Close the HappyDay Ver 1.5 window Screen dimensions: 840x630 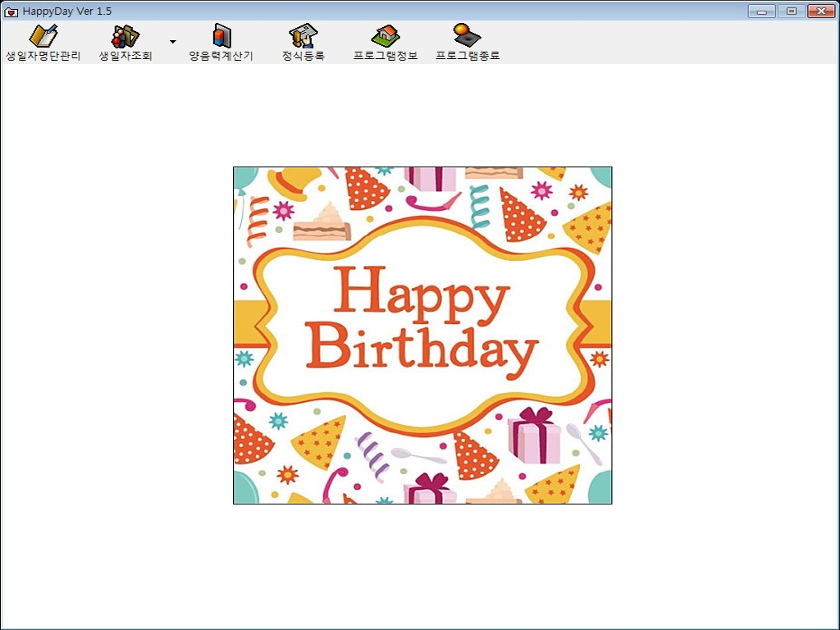(820, 11)
